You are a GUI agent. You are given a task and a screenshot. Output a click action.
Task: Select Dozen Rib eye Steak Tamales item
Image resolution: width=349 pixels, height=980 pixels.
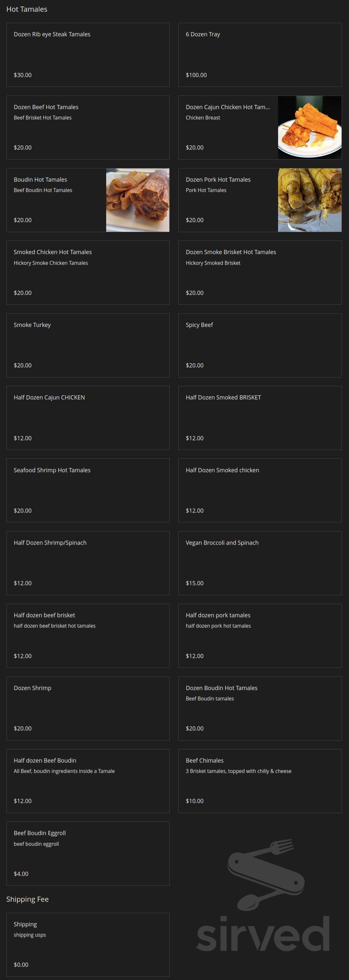tap(88, 54)
